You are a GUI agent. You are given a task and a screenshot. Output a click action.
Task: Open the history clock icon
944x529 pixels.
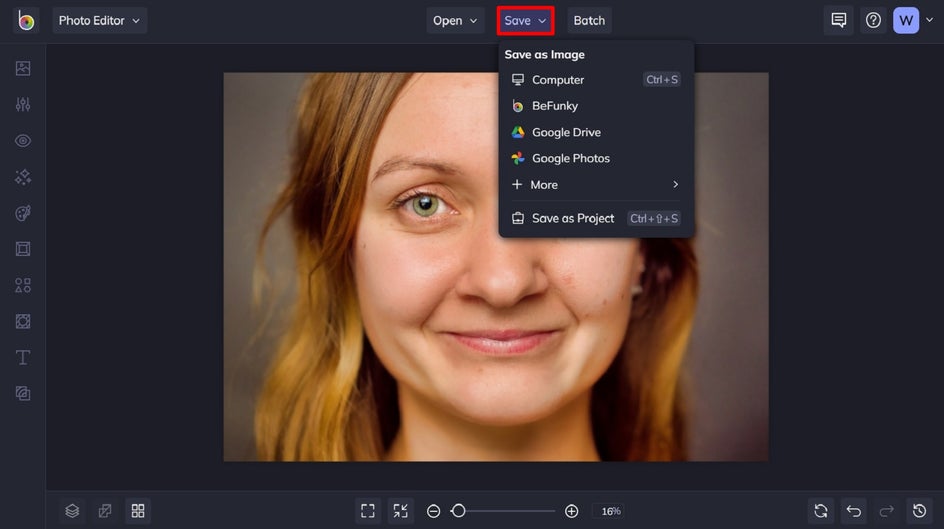coord(919,511)
